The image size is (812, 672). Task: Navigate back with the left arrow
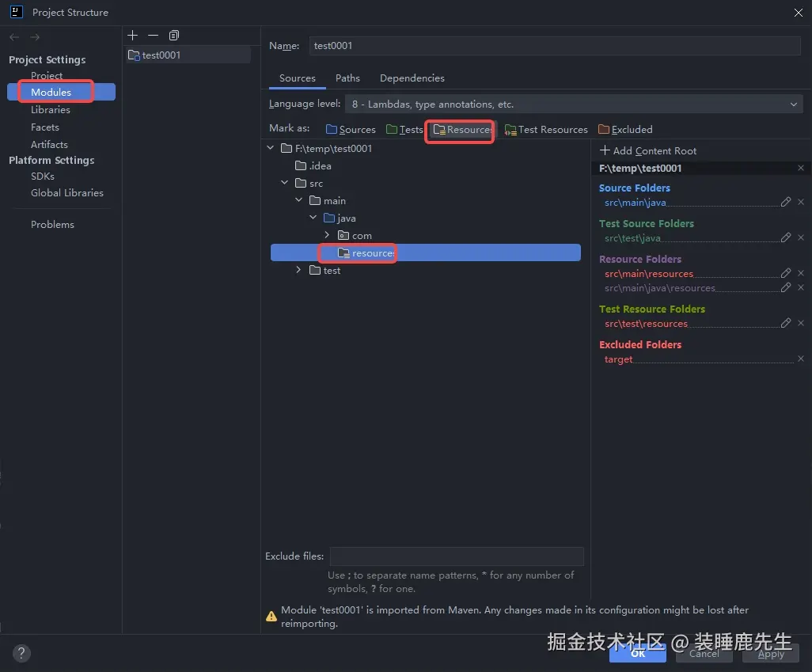point(14,37)
